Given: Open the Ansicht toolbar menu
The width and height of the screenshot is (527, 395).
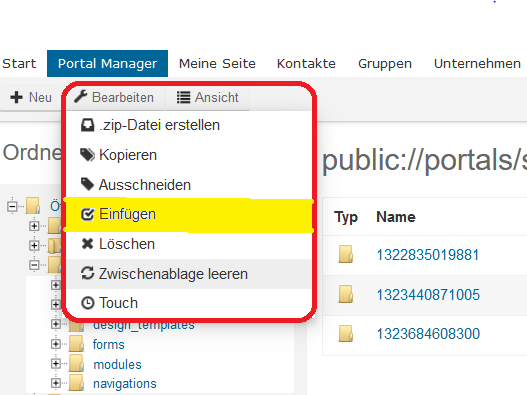Looking at the screenshot, I should 208,97.
